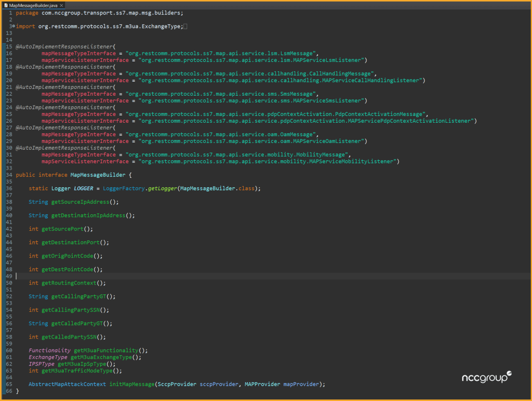Expand the folded import section on line 3

(14, 27)
